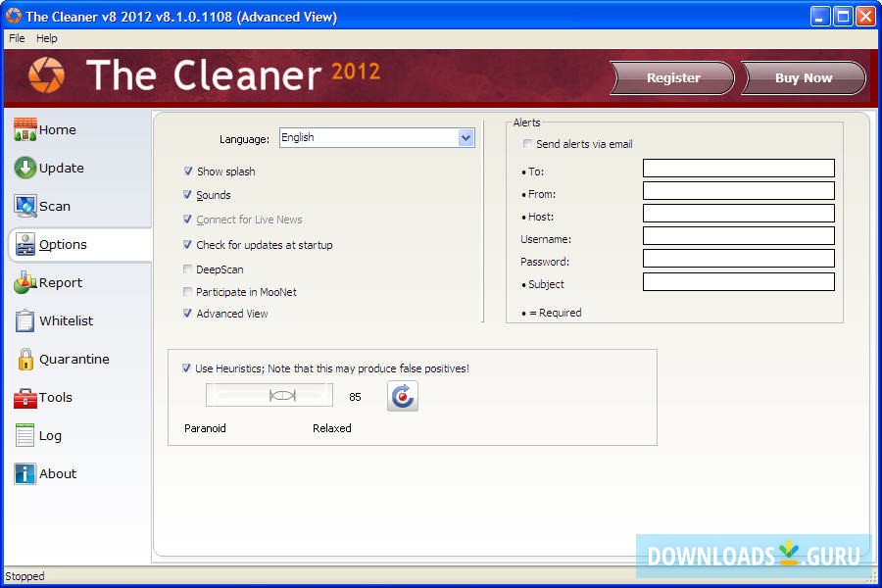Click the Relaxed slider label

[332, 428]
